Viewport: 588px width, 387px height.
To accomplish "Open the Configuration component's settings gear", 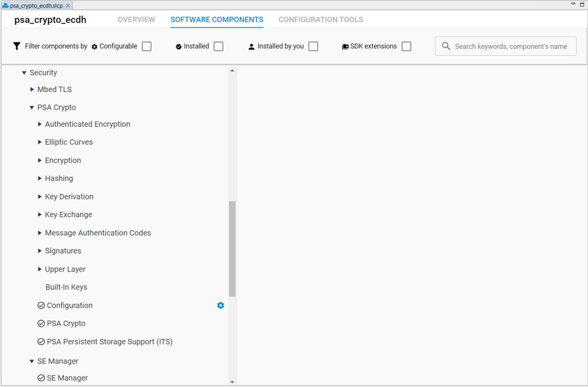I will (x=220, y=305).
